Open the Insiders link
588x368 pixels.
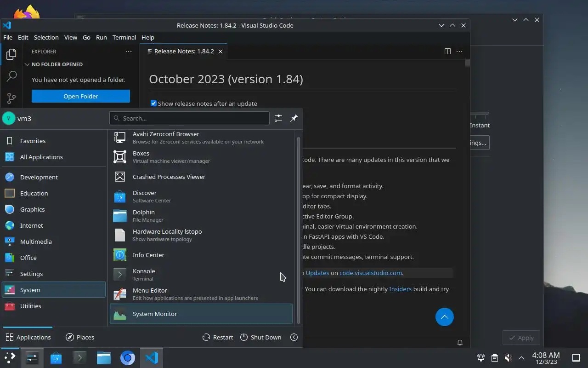point(400,289)
